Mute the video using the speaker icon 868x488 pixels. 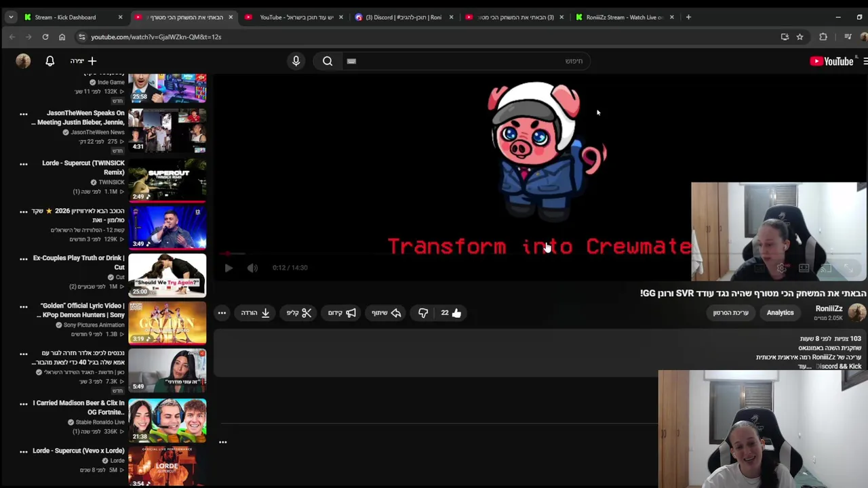click(252, 268)
